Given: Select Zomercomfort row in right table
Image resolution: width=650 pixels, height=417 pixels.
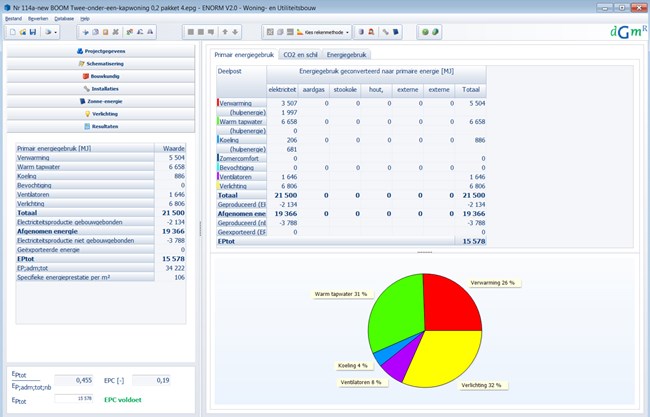Looking at the screenshot, I should pyautogui.click(x=351, y=158).
